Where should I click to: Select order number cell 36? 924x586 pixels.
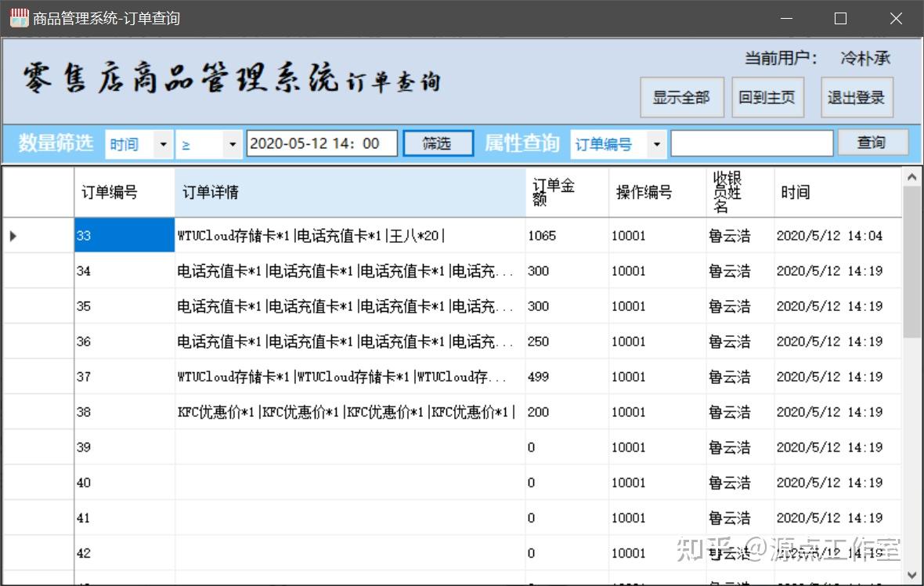pyautogui.click(x=125, y=342)
